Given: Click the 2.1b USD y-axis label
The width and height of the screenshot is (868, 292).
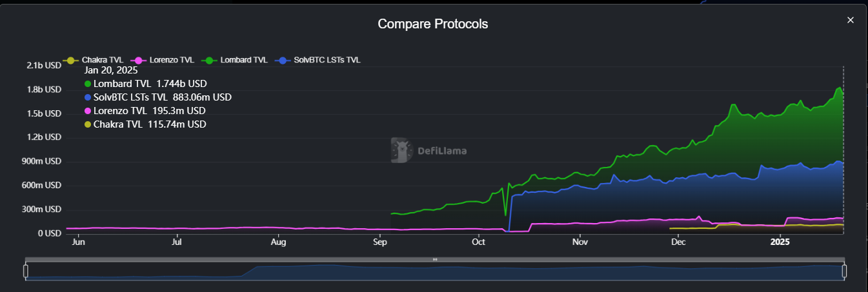Looking at the screenshot, I should coord(44,65).
